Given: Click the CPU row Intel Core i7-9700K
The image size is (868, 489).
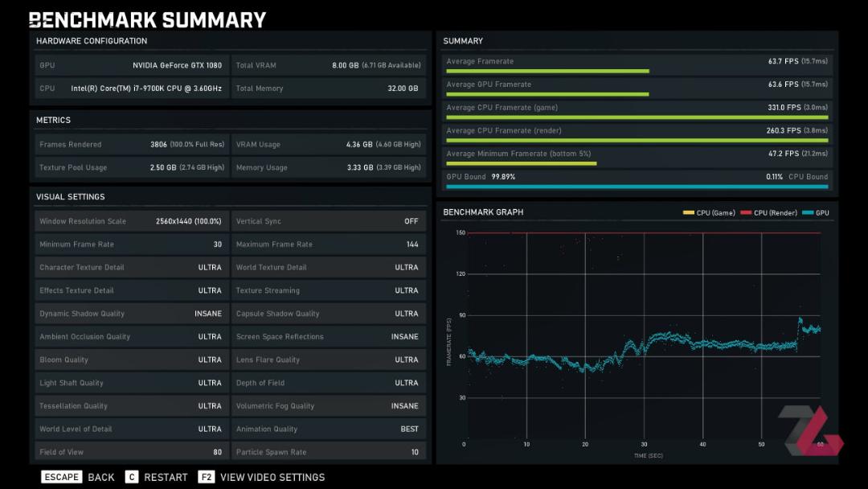Looking at the screenshot, I should coord(132,88).
